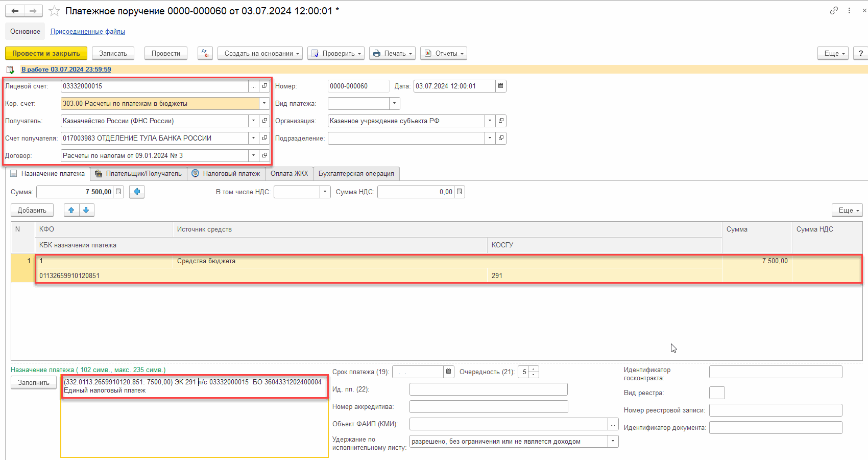Switch to Налоговый платеж tab

pos(226,174)
